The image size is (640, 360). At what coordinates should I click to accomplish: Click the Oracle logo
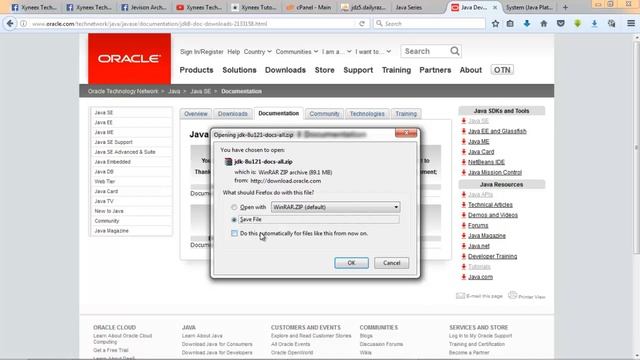129,59
